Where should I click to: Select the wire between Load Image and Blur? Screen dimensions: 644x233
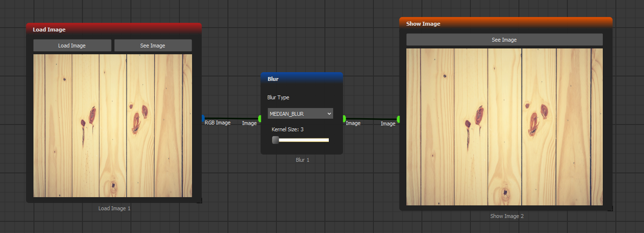point(231,118)
